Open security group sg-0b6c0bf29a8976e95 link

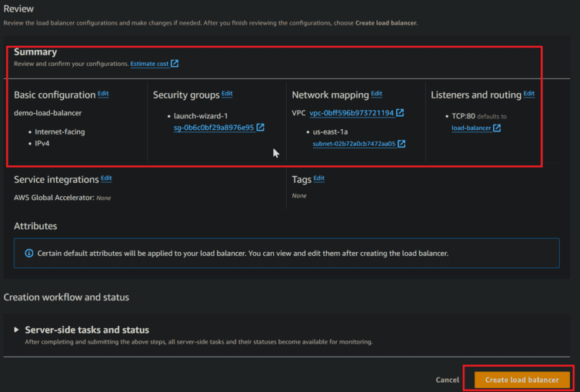point(214,128)
